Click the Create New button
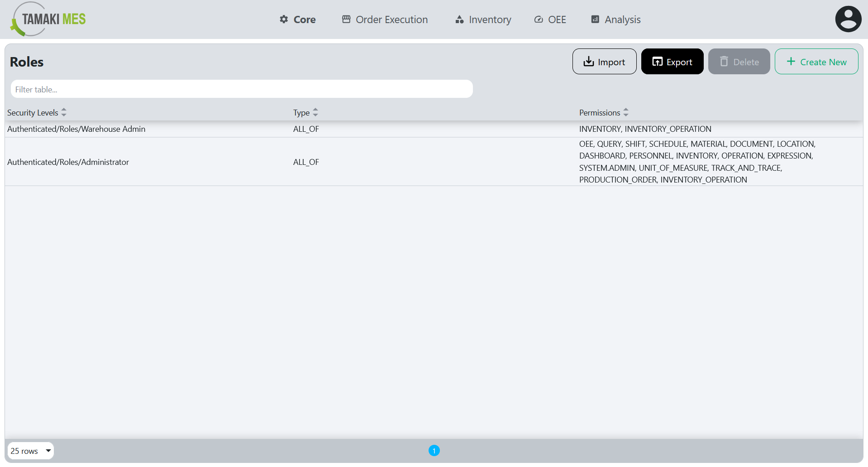868x467 pixels. point(816,61)
